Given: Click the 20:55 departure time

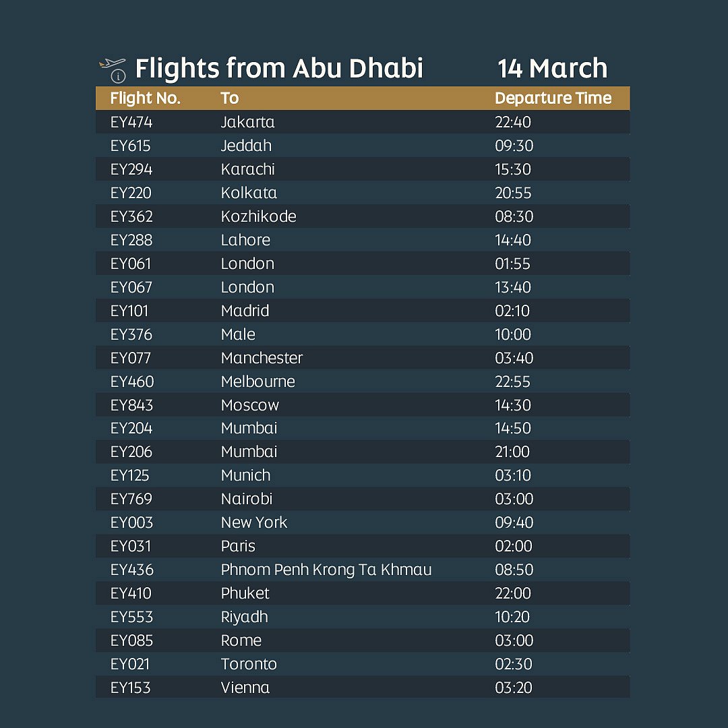Looking at the screenshot, I should (513, 193).
